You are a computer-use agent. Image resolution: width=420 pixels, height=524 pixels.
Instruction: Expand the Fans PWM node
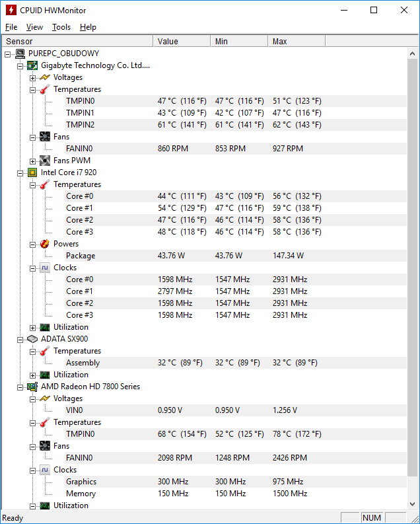tap(32, 161)
